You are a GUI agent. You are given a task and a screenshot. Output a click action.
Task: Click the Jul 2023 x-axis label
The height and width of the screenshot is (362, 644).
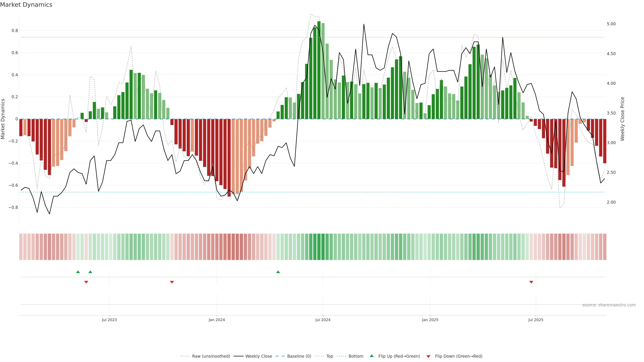pyautogui.click(x=109, y=320)
